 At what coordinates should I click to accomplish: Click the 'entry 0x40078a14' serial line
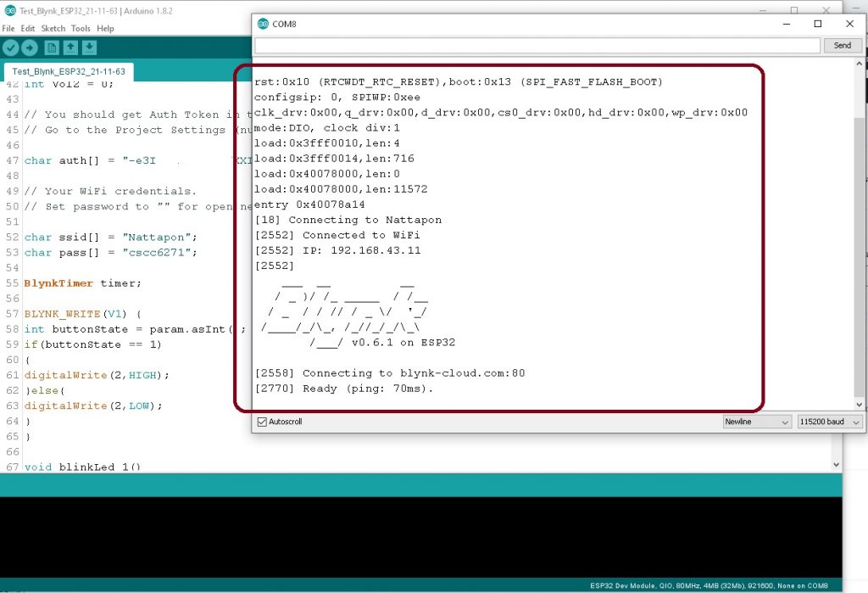[x=309, y=204]
